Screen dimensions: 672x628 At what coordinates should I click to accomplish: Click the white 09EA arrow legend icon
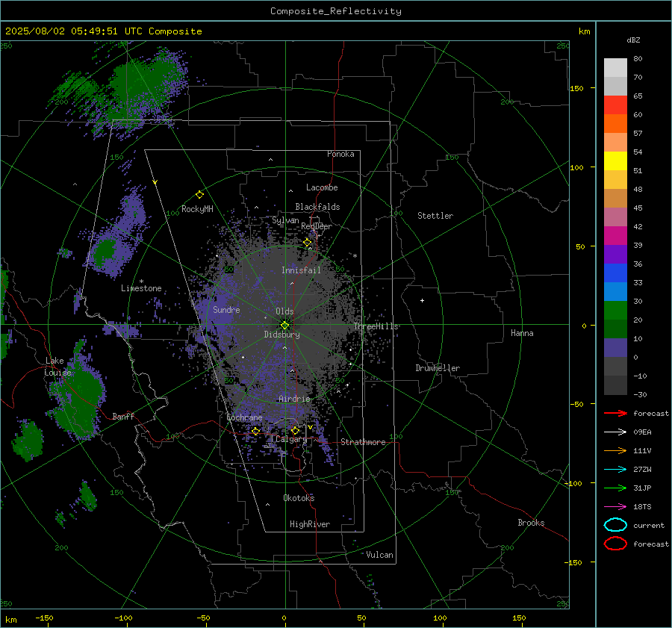[x=615, y=432]
